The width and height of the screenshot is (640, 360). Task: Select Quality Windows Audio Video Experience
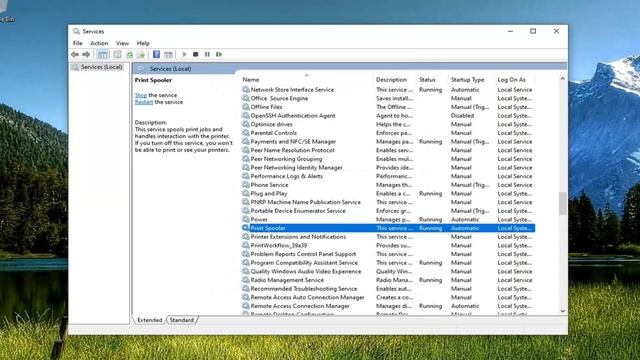tap(388, 271)
